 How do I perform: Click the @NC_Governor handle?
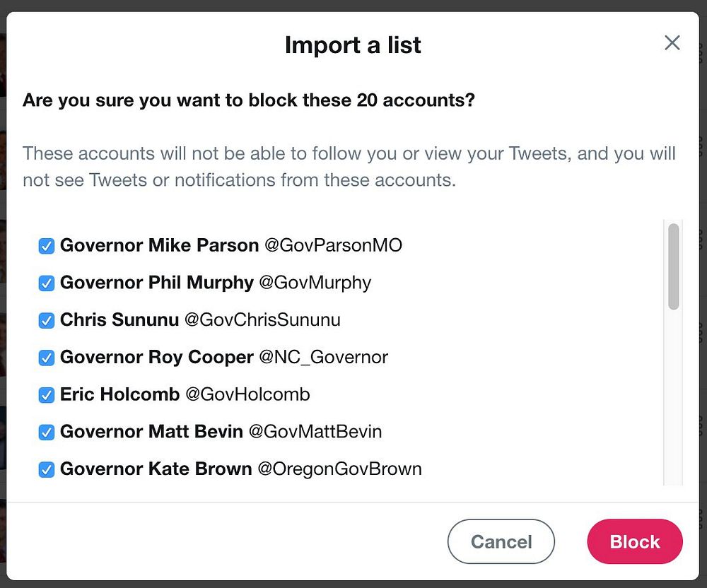point(323,357)
